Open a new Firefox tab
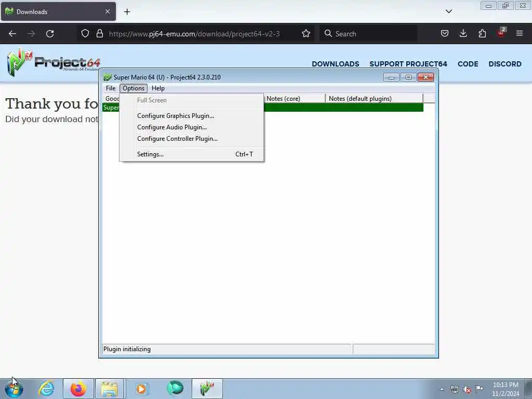The image size is (532, 399). point(127,12)
